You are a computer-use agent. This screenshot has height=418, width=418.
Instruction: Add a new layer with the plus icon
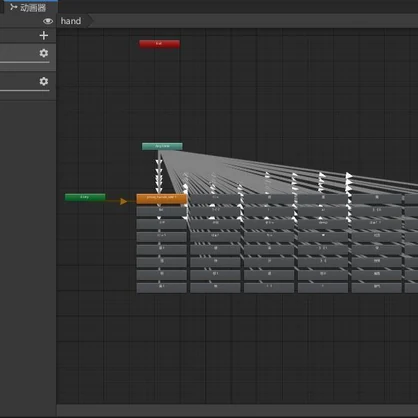(44, 35)
